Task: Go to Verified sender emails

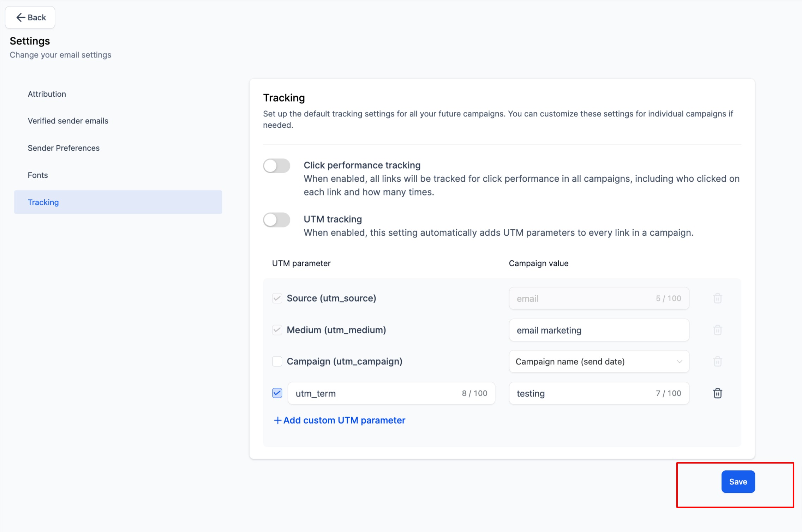Action: coord(68,121)
